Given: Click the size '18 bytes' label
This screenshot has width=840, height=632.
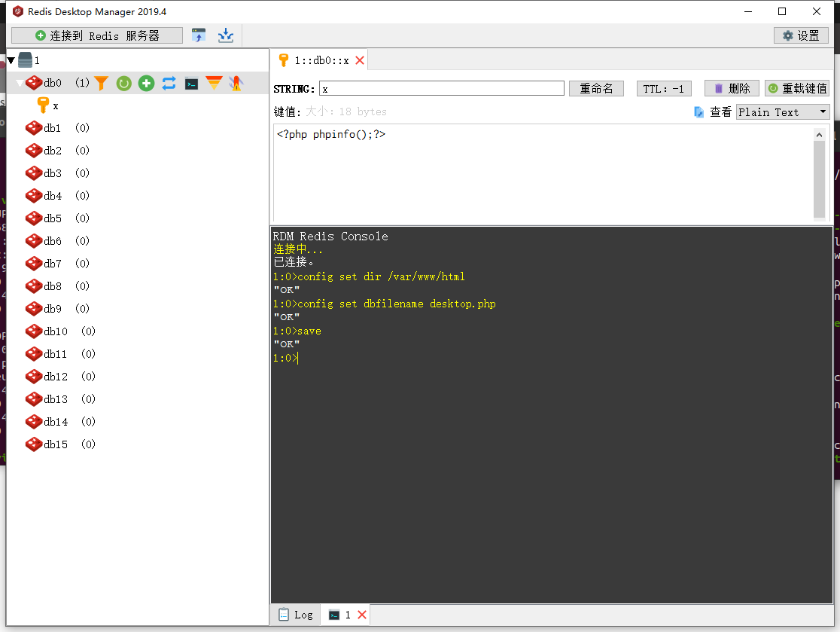Looking at the screenshot, I should click(x=363, y=111).
